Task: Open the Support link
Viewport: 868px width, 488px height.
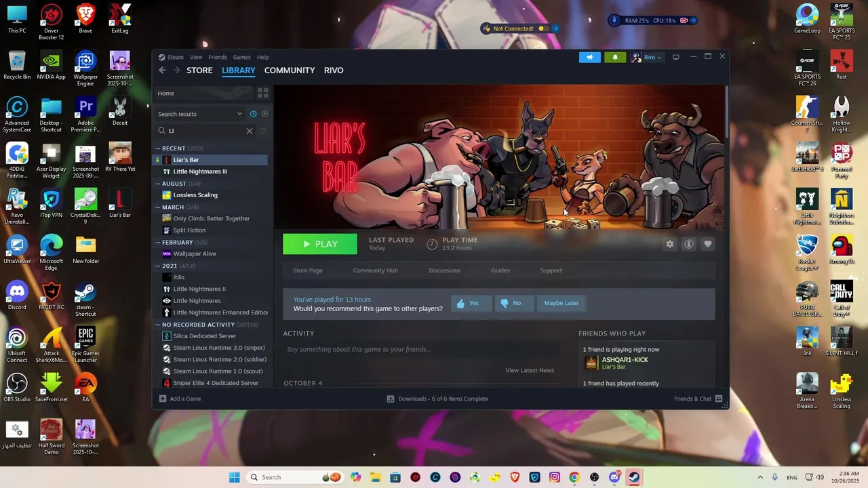Action: (x=551, y=270)
